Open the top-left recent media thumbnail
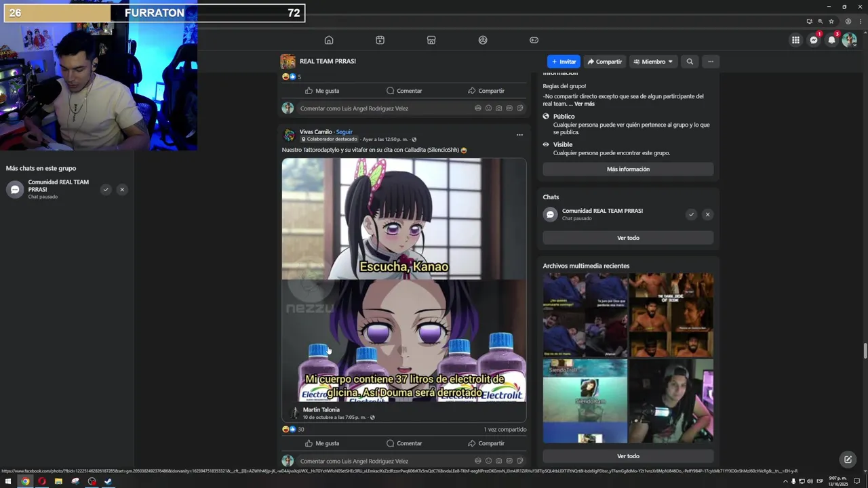Viewport: 868px width, 488px height. [x=585, y=315]
